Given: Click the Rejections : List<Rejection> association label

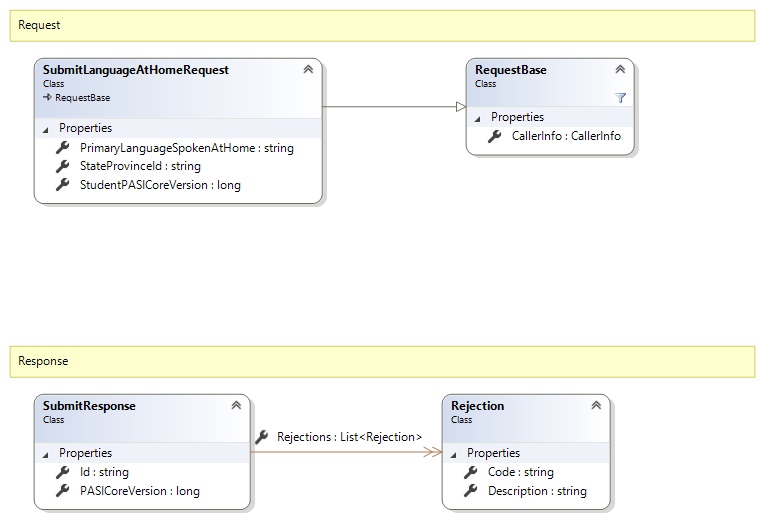Looking at the screenshot, I should 349,437.
